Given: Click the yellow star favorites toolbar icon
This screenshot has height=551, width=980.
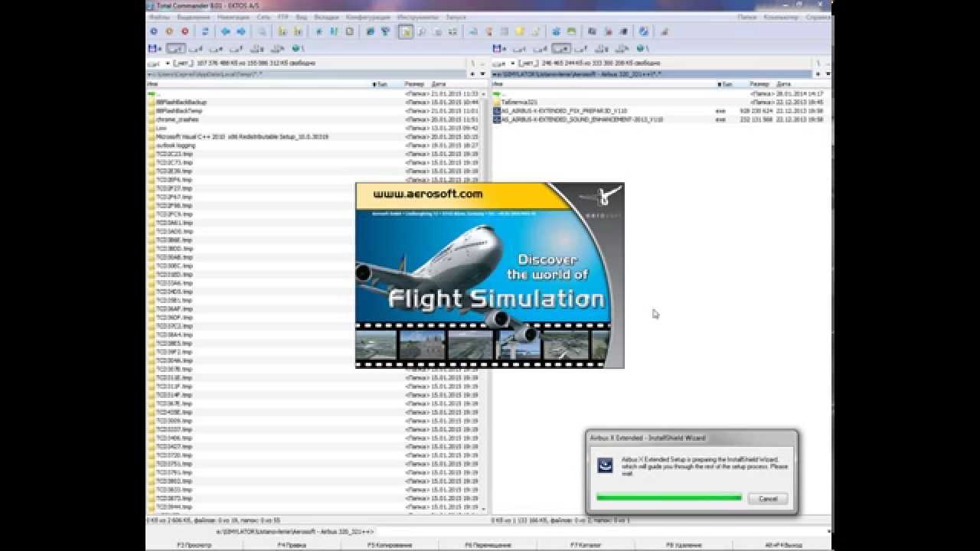Looking at the screenshot, I should (520, 31).
